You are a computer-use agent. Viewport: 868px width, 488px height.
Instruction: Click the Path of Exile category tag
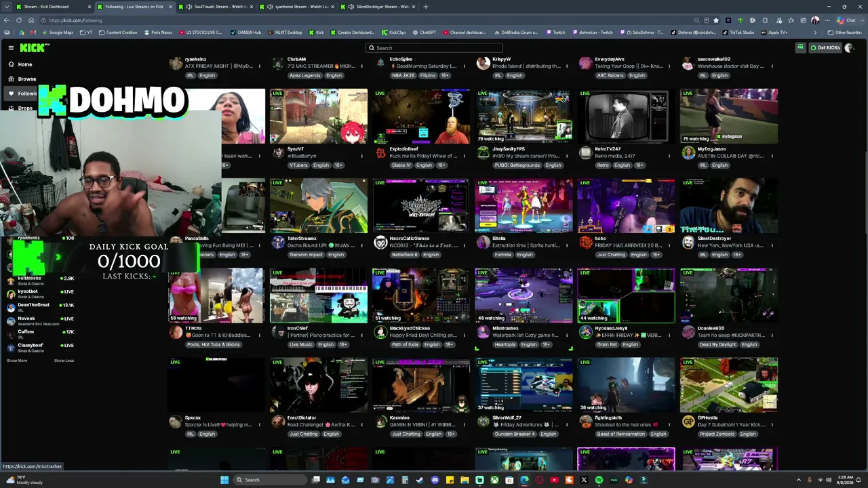coord(405,344)
